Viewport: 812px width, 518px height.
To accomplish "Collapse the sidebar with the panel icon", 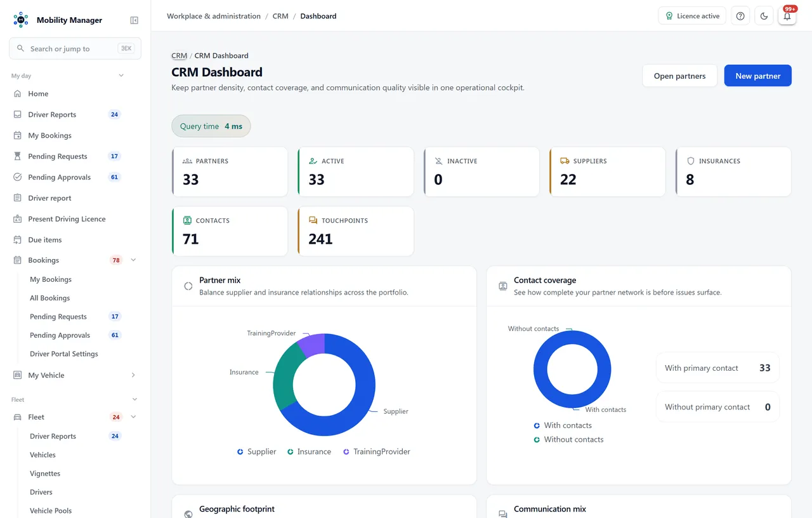I will (x=134, y=20).
